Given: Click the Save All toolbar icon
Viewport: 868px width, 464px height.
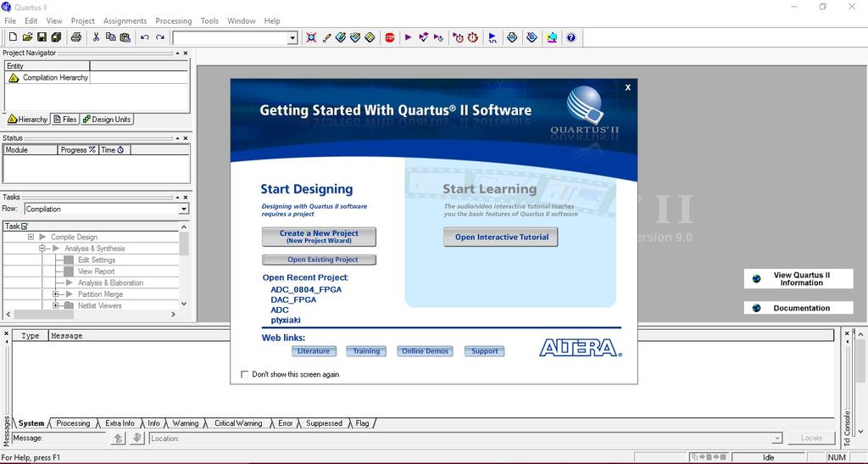Looking at the screenshot, I should point(56,37).
